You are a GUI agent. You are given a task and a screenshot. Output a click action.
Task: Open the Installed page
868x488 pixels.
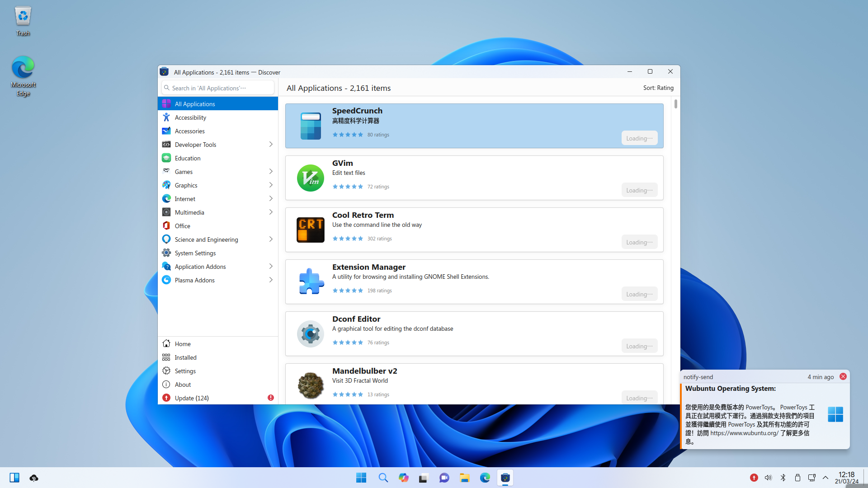pyautogui.click(x=185, y=357)
